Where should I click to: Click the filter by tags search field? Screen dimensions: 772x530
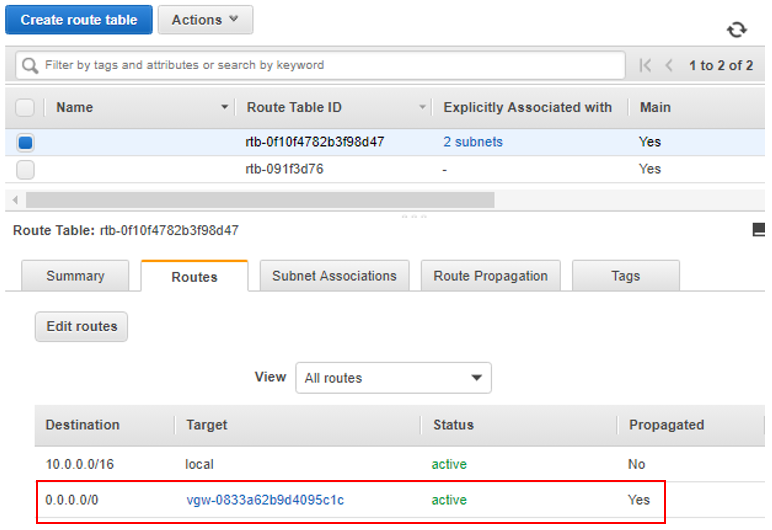(x=330, y=65)
